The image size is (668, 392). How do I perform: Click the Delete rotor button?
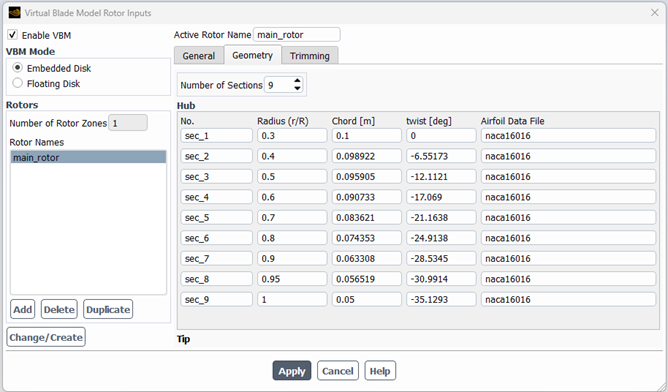[59, 309]
